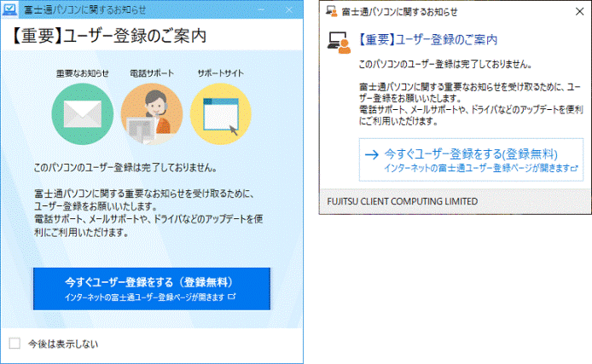The height and width of the screenshot is (364, 592).
Task: Click the 重要なお知らせ label
Action: pos(83,73)
